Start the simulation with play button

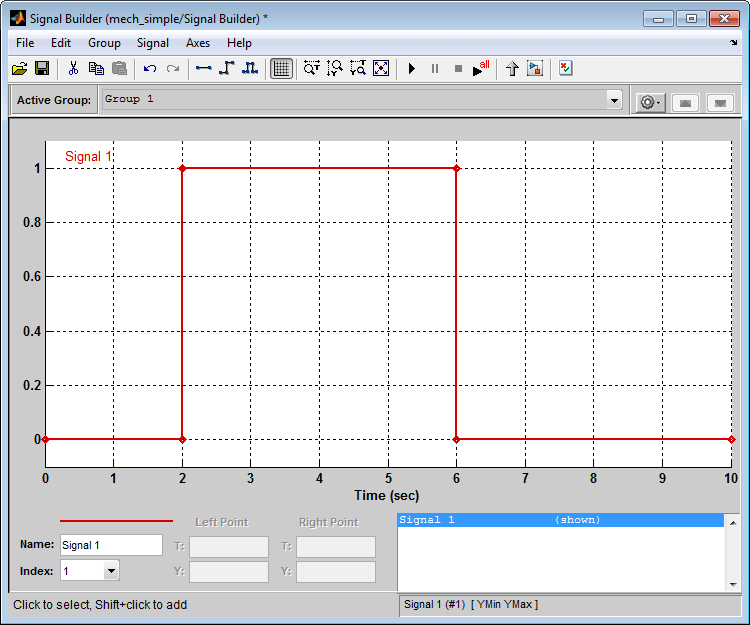tap(412, 69)
